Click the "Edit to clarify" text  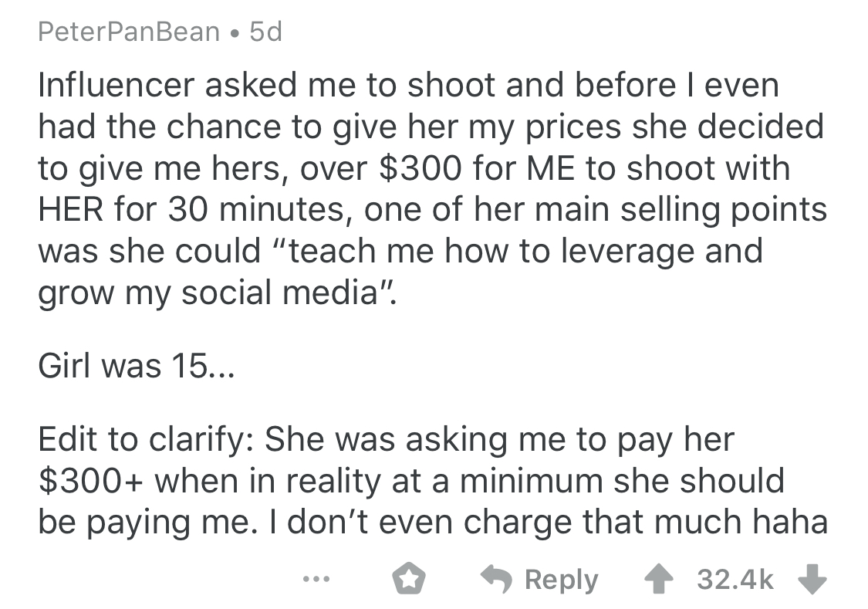[146, 439]
